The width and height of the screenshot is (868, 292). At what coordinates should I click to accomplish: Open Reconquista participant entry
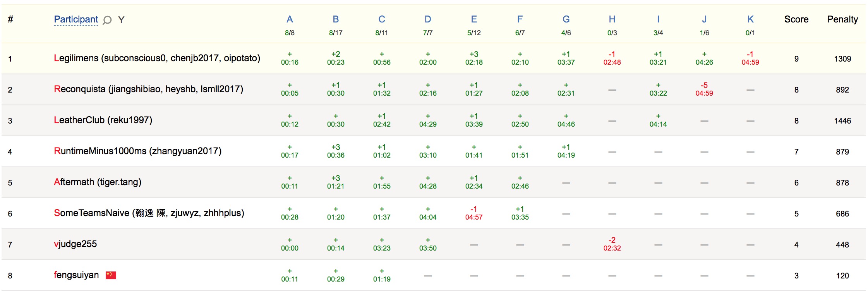click(x=148, y=89)
